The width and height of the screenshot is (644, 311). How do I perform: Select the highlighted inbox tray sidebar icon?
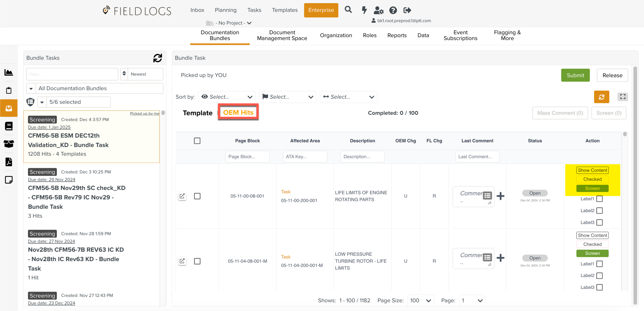coord(9,108)
